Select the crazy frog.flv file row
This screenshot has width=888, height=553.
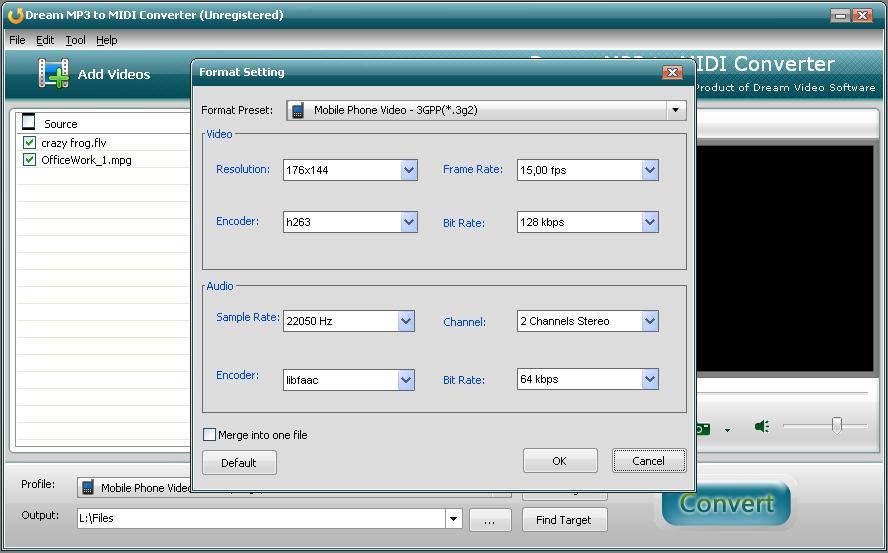coord(105,142)
